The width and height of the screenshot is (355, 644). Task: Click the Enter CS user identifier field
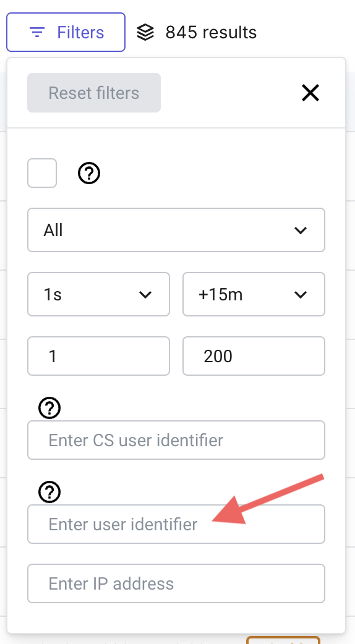(x=176, y=440)
